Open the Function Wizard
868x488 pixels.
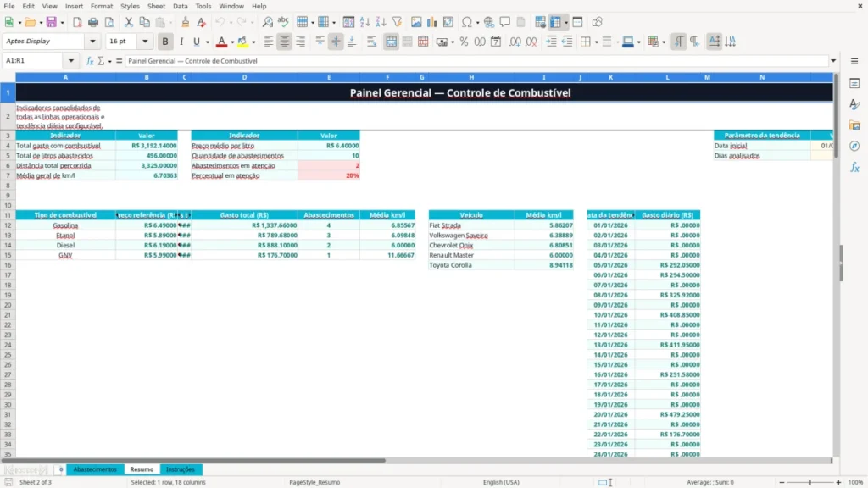coord(90,61)
